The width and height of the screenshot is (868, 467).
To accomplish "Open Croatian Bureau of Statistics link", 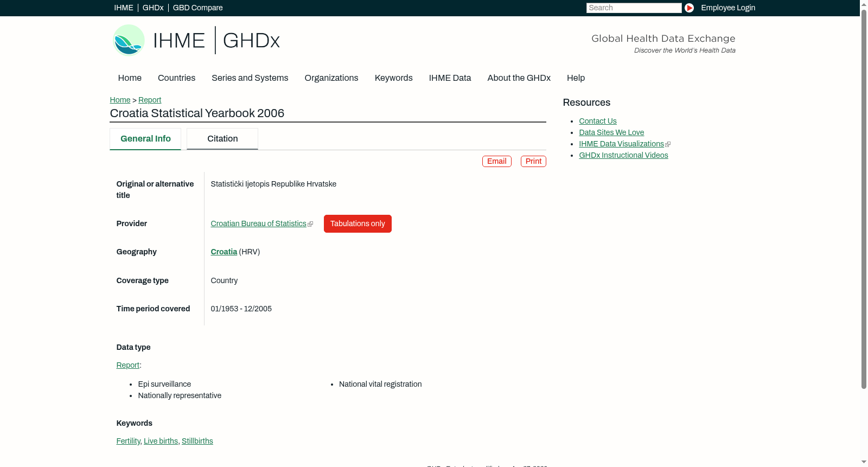I will click(258, 223).
